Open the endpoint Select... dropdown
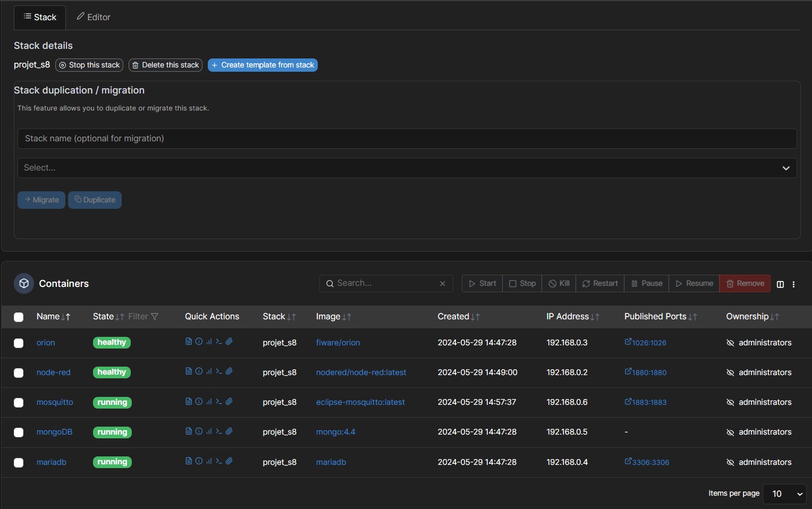 click(407, 168)
